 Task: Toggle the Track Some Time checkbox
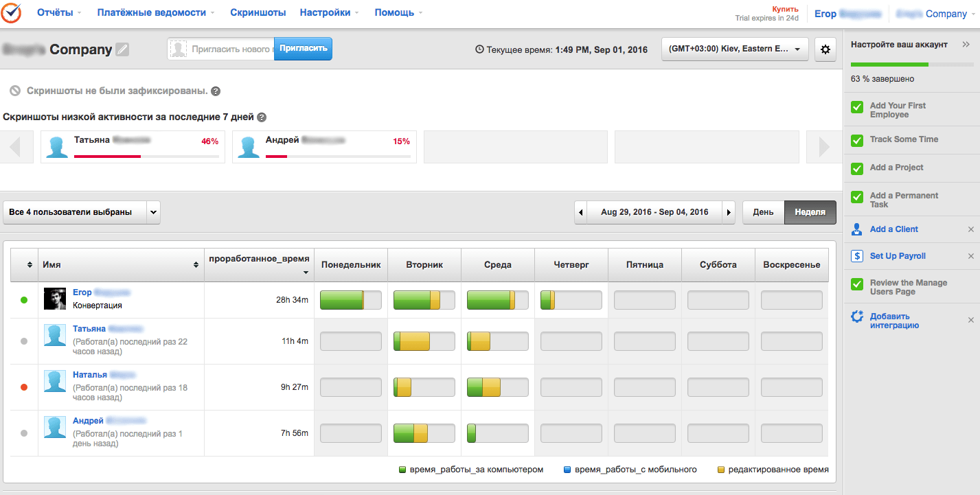[857, 140]
